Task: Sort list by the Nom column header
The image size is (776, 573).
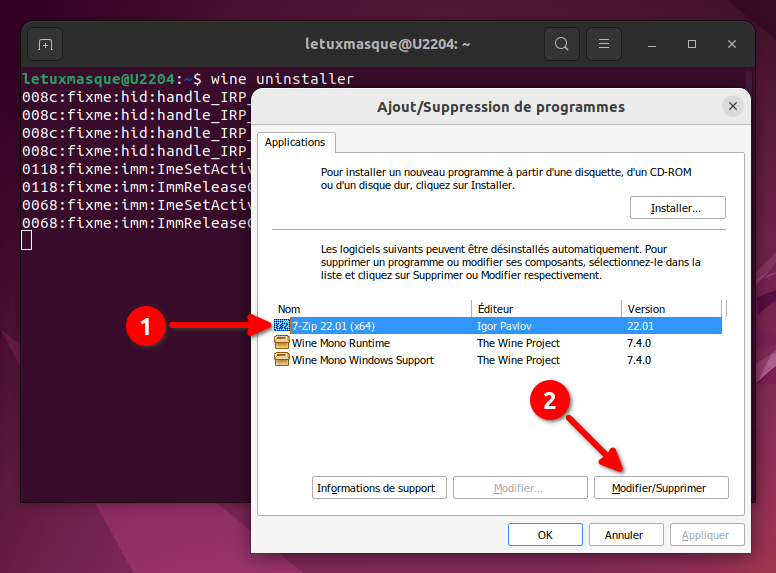Action: click(372, 309)
